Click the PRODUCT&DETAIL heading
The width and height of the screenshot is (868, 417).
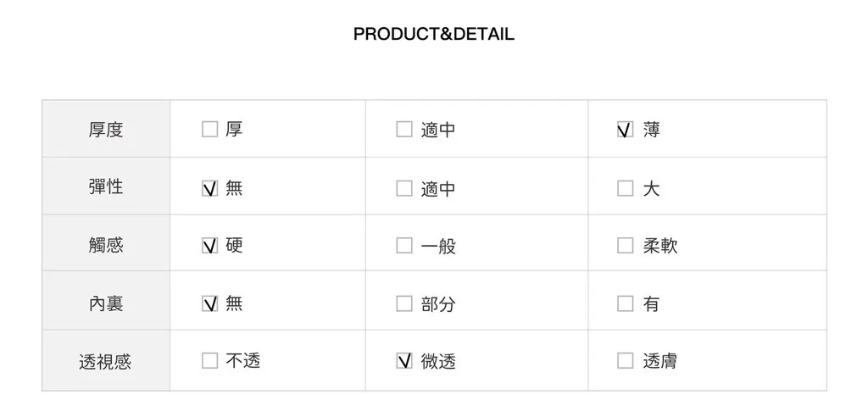click(x=433, y=35)
